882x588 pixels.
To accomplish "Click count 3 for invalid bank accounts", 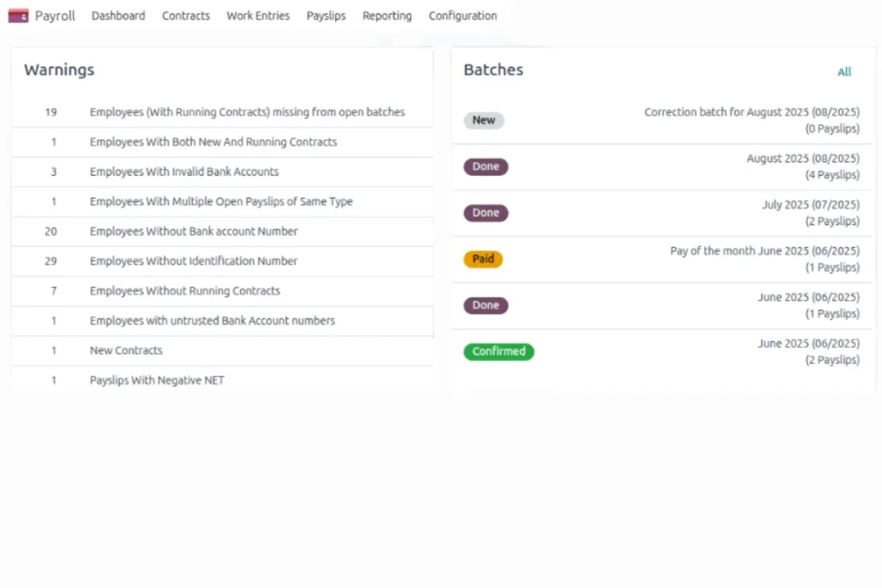I will [x=54, y=171].
